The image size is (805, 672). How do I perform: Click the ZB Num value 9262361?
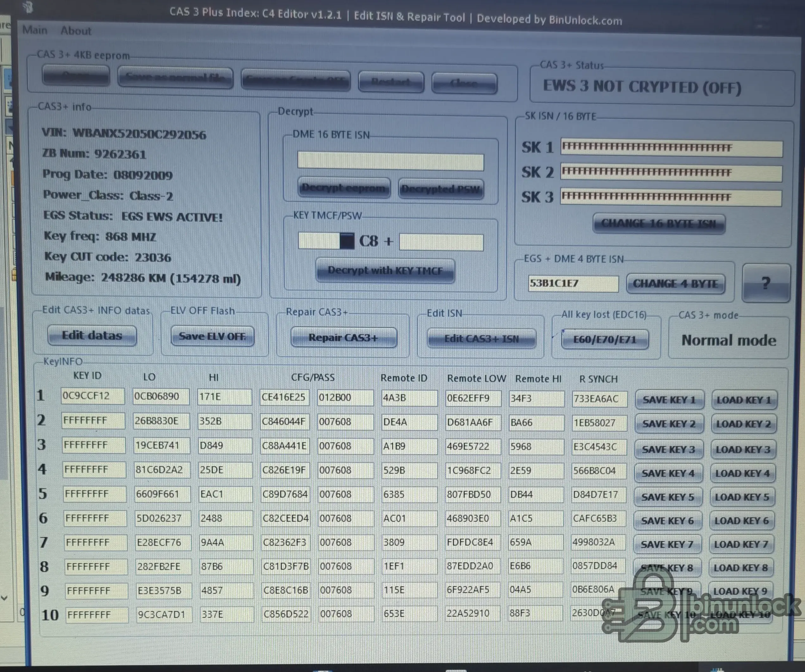tap(120, 154)
